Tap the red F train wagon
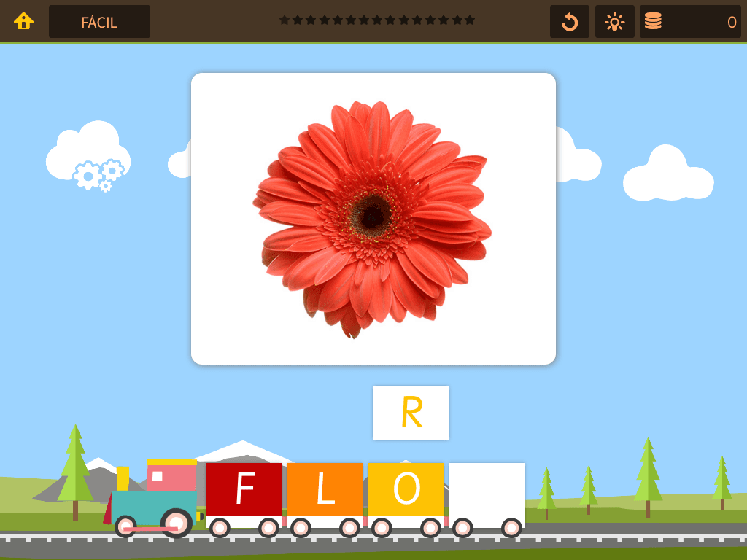 pyautogui.click(x=244, y=490)
